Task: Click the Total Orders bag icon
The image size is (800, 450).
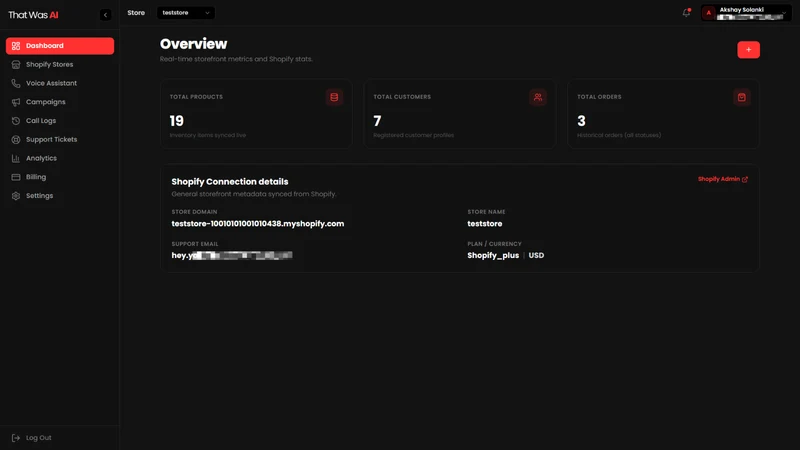Action: coord(741,97)
